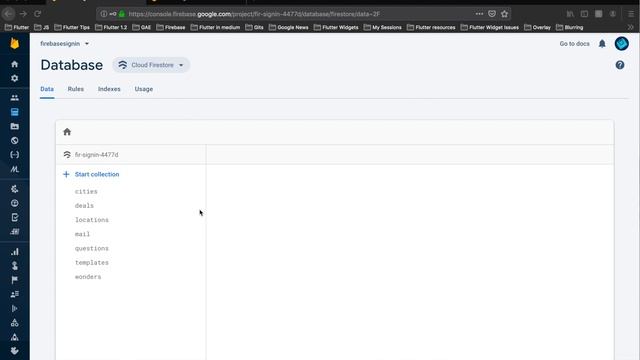Open help question mark icon
Screen dimensions: 640x360
pyautogui.click(x=620, y=65)
